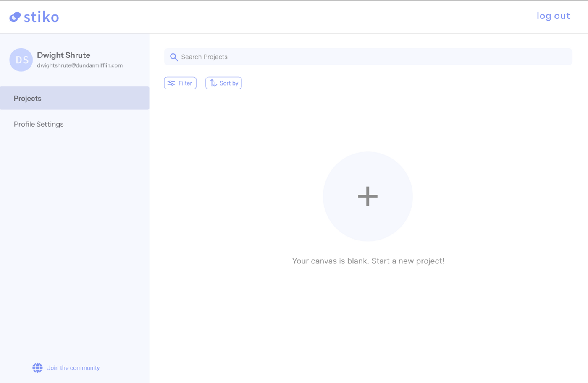Click the stiko brand wordmark

click(x=41, y=17)
